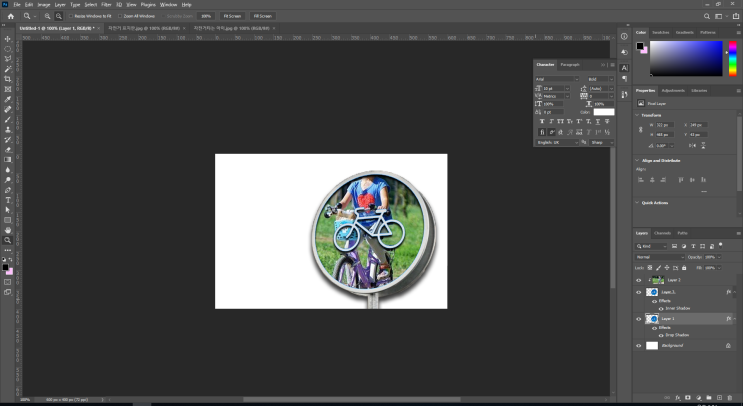743x406 pixels.
Task: Toggle visibility of the Background layer
Action: (639, 346)
